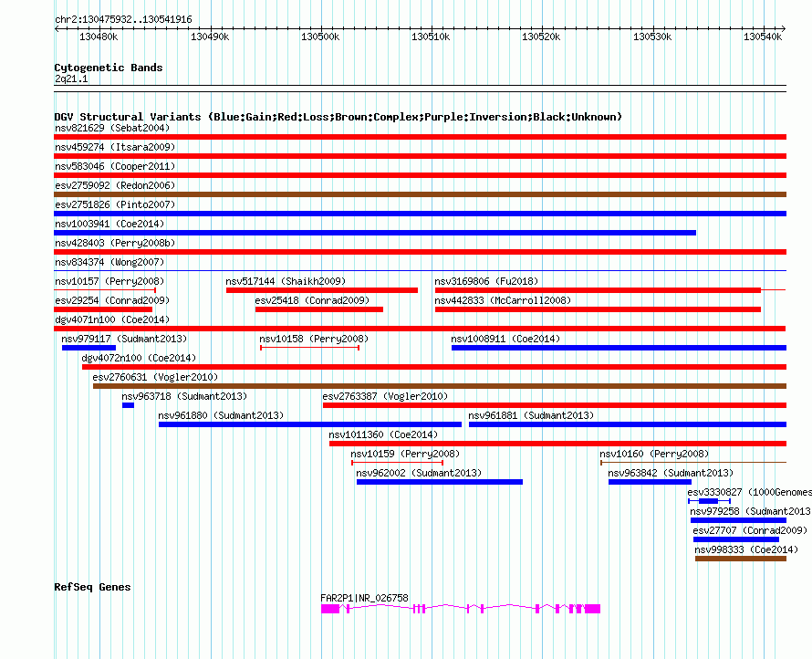This screenshot has width=812, height=659.
Task: Click esv29254 (Conrad2009) label
Action: click(x=112, y=300)
